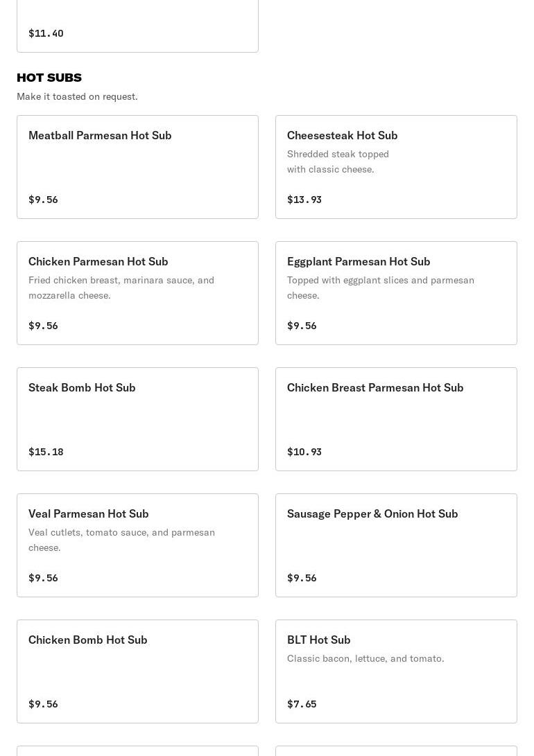
Task: Select Sausage Pepper & Onion Hot Sub
Action: (x=396, y=545)
